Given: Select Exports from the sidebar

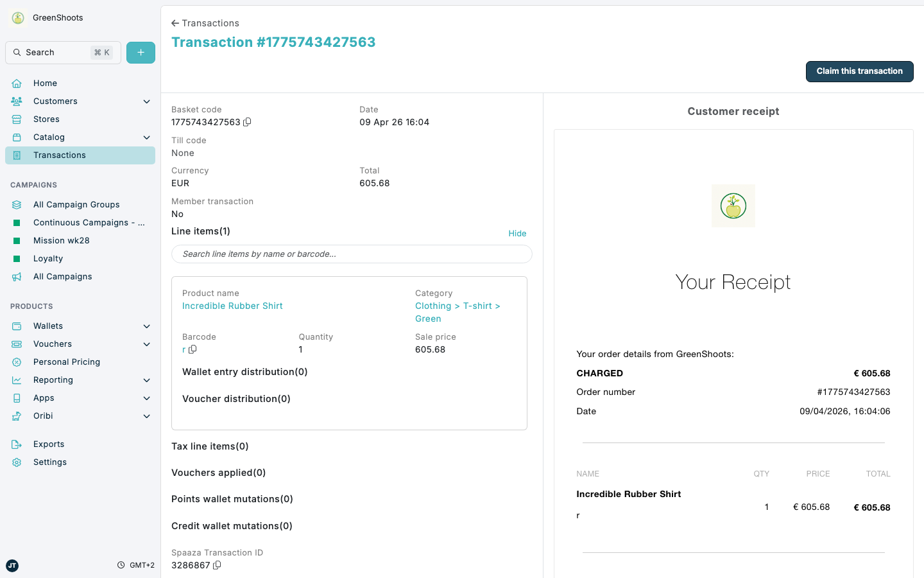Looking at the screenshot, I should [x=49, y=444].
